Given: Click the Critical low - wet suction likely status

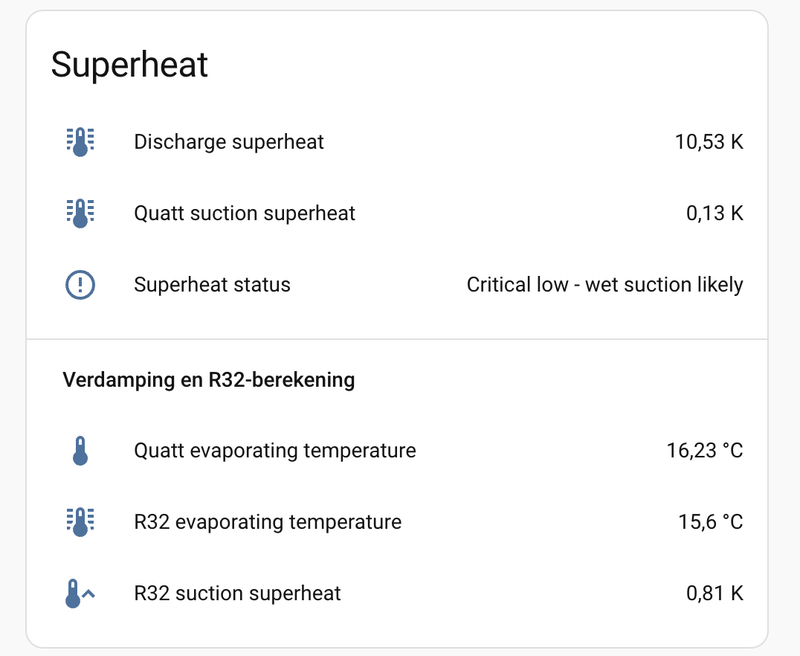Looking at the screenshot, I should tap(605, 285).
